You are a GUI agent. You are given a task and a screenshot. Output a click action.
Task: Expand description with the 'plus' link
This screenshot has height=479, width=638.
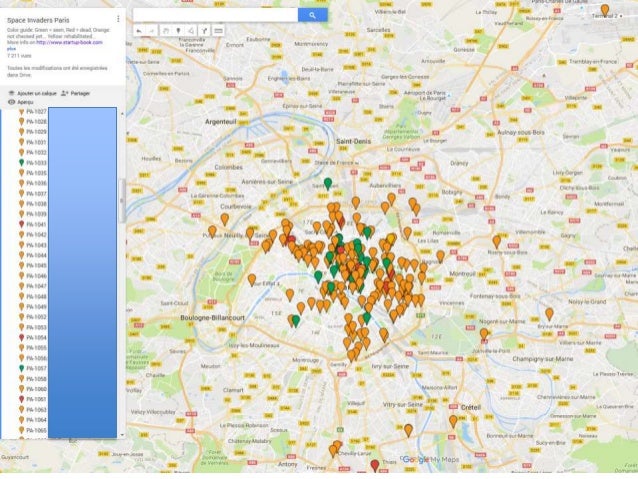coord(11,48)
